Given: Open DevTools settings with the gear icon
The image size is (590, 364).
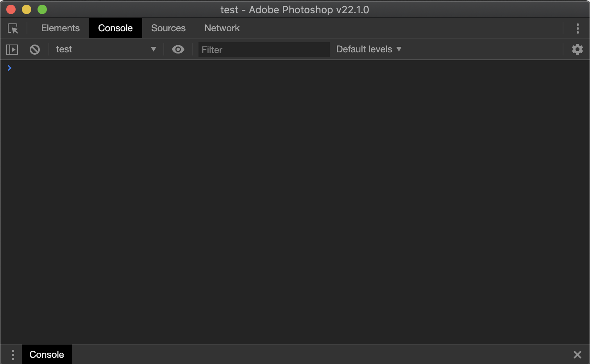Looking at the screenshot, I should tap(577, 49).
